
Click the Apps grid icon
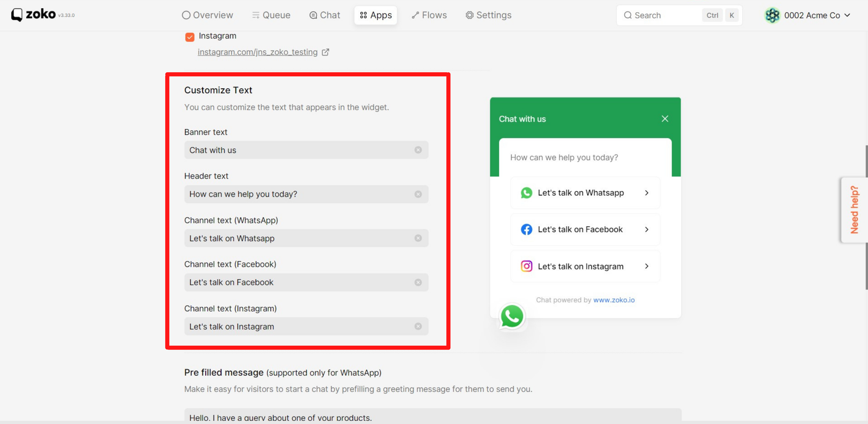click(x=363, y=15)
